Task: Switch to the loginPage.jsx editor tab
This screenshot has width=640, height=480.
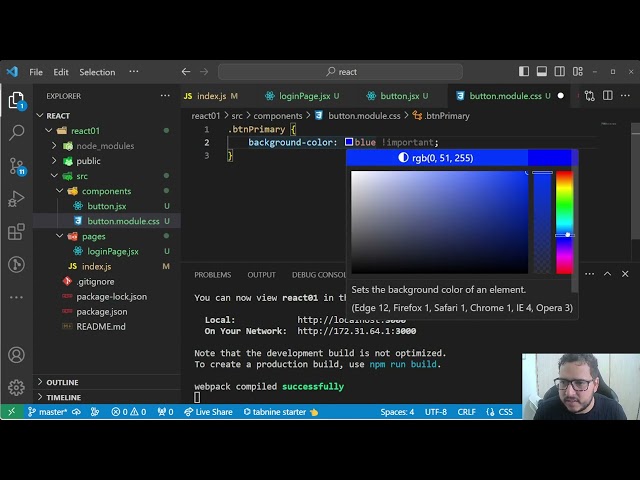Action: (x=302, y=96)
